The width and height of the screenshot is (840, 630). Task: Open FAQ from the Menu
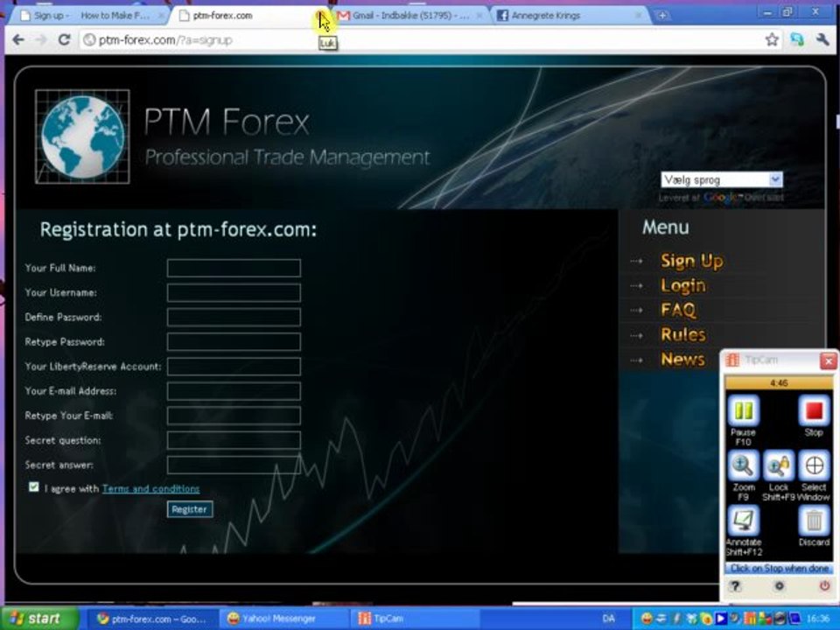678,310
